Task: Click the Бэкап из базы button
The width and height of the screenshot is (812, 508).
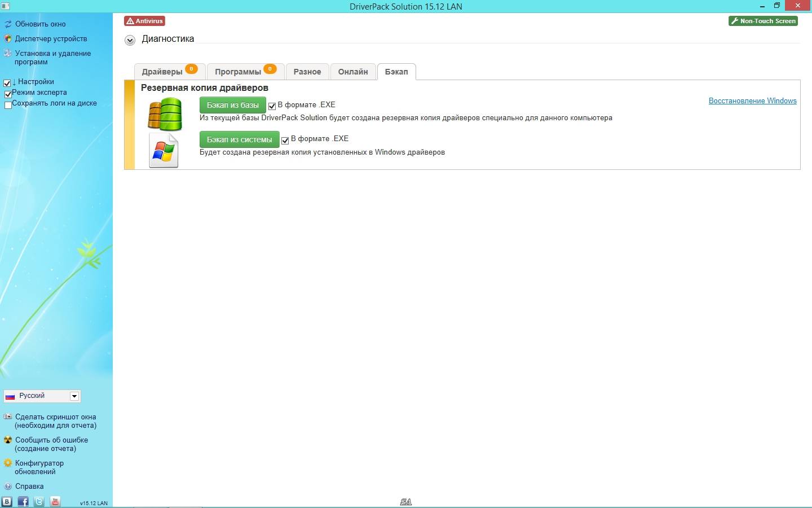Action: click(x=233, y=105)
